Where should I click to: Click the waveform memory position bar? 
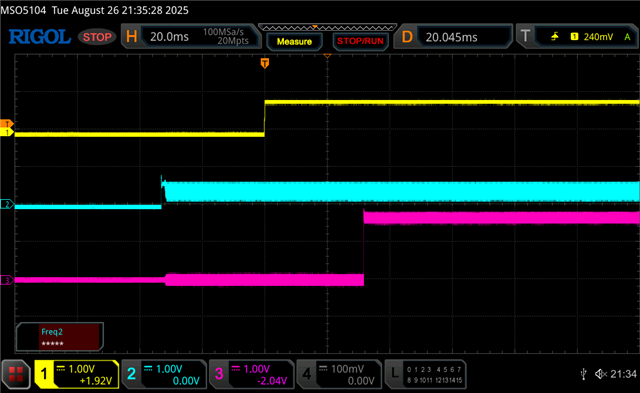coord(327,27)
